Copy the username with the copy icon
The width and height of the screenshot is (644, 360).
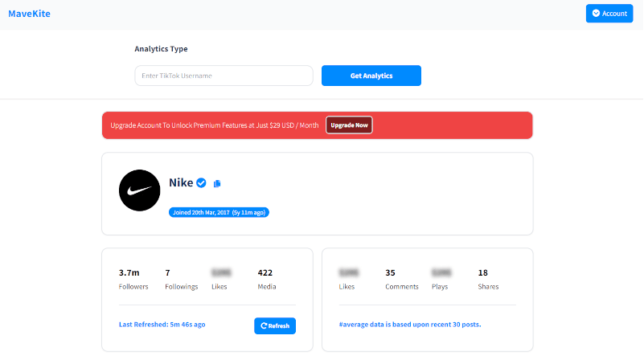click(217, 184)
